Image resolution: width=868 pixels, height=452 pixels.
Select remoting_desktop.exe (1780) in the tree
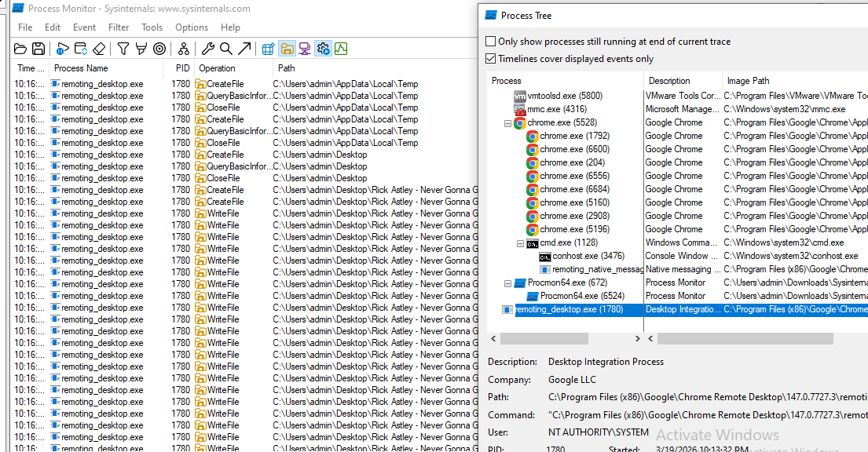click(569, 309)
